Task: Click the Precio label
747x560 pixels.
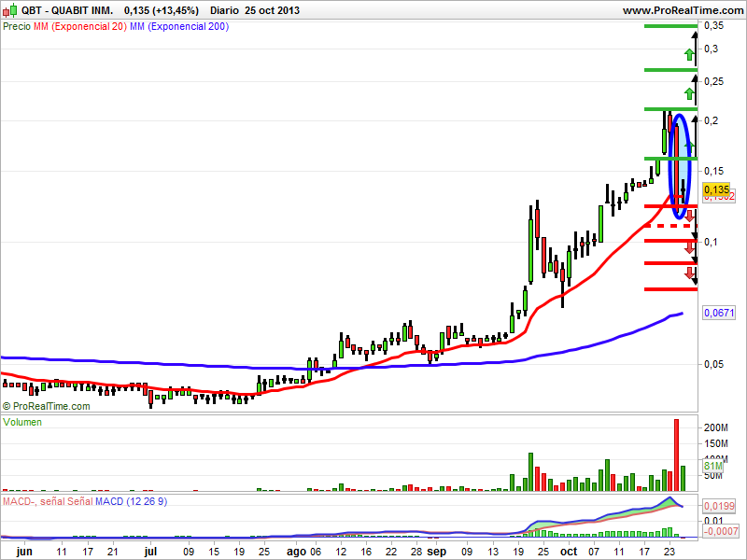Action: [17, 27]
